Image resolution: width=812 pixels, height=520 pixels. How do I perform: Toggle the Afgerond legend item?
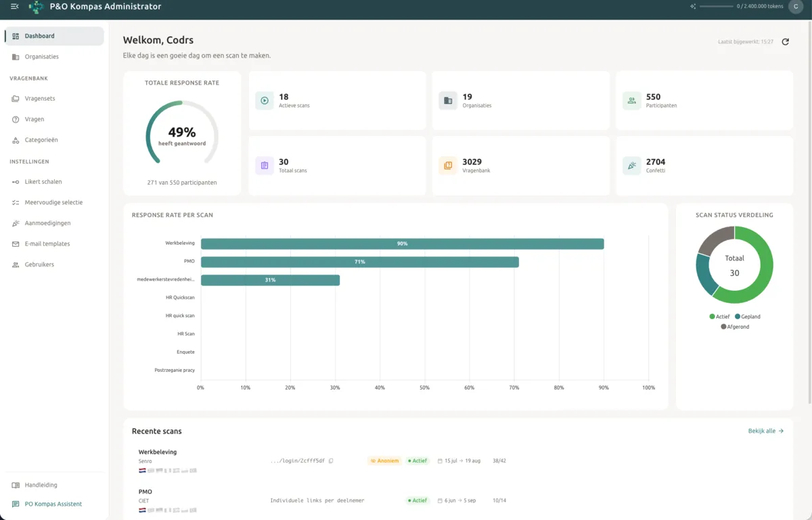[x=735, y=327]
